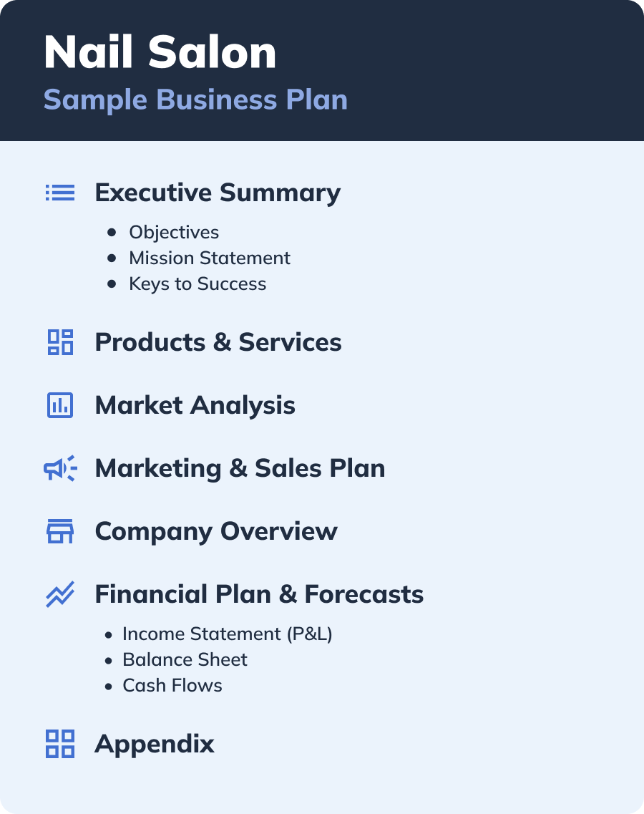Viewport: 644px width, 814px height.
Task: Select Mission Statement sub-item
Action: (x=210, y=258)
